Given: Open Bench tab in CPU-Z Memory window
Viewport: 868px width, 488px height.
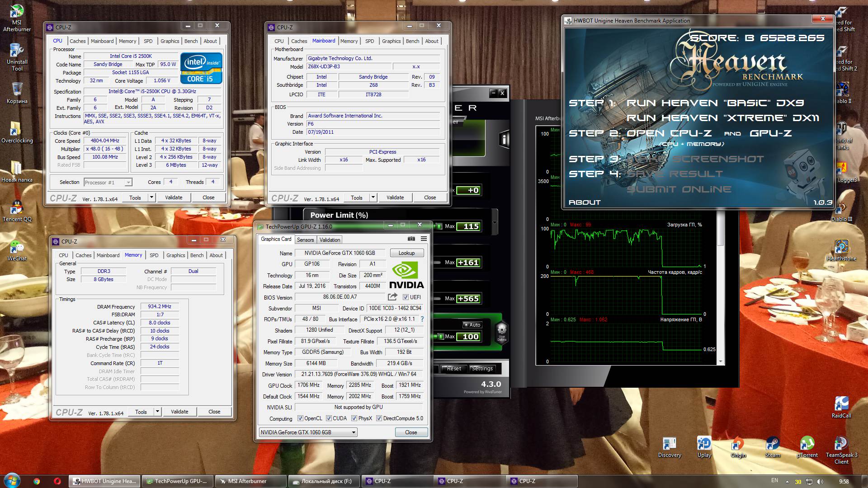Looking at the screenshot, I should pyautogui.click(x=197, y=255).
